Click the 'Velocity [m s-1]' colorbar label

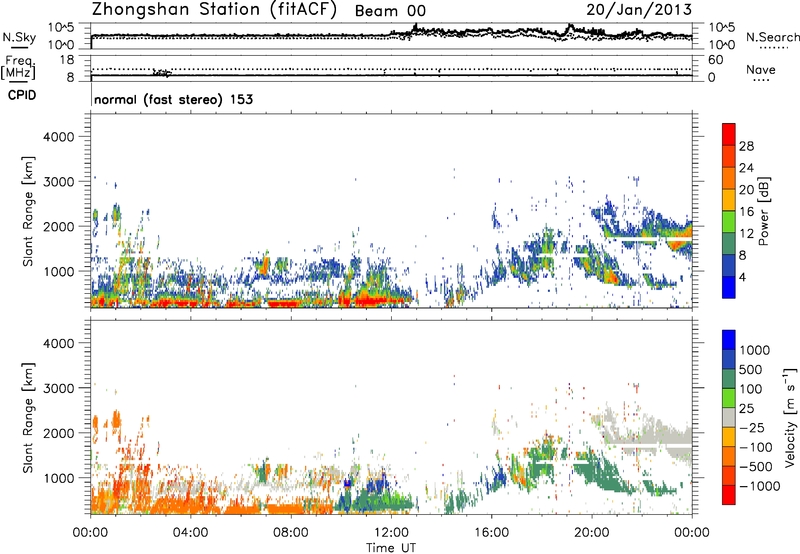click(x=790, y=417)
